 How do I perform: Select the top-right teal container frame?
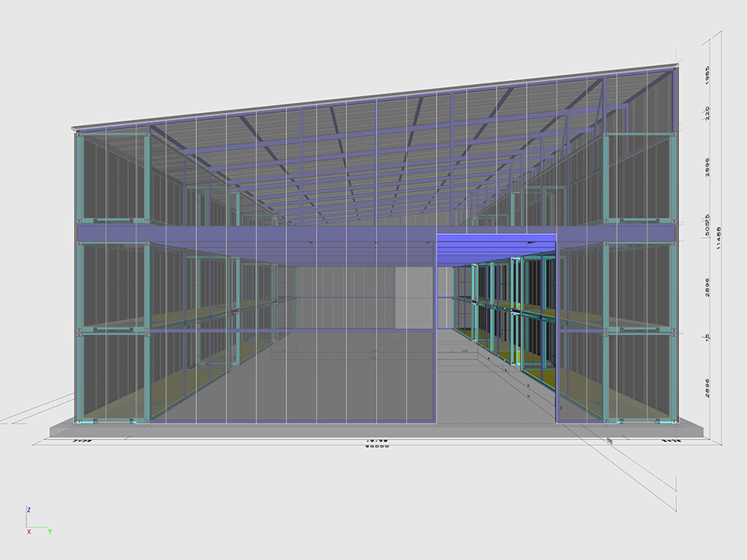coord(638,177)
